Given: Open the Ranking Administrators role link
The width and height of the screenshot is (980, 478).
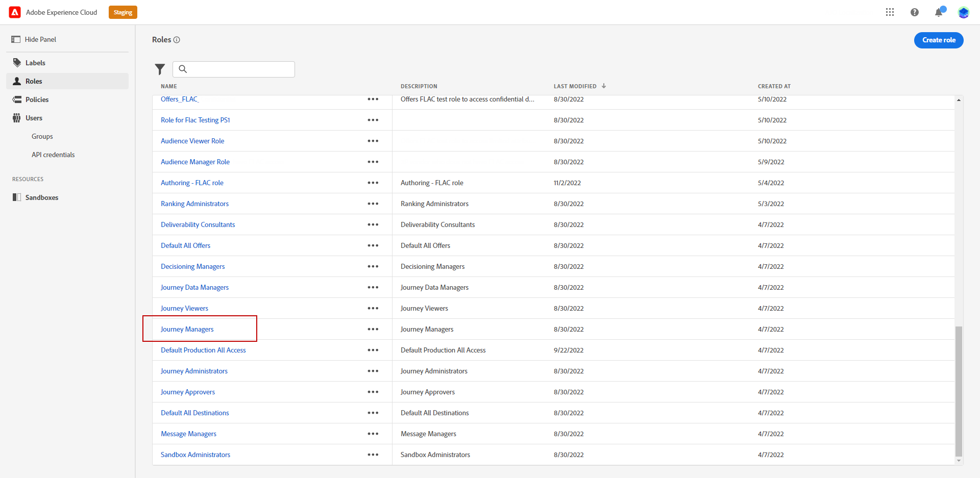Looking at the screenshot, I should pos(194,204).
